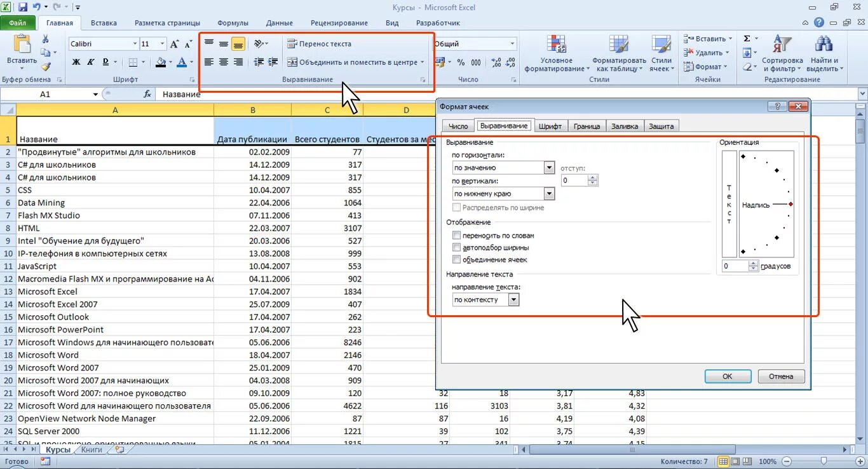Open the Name Box A1 dropdown arrow
The image size is (868, 469).
point(95,94)
